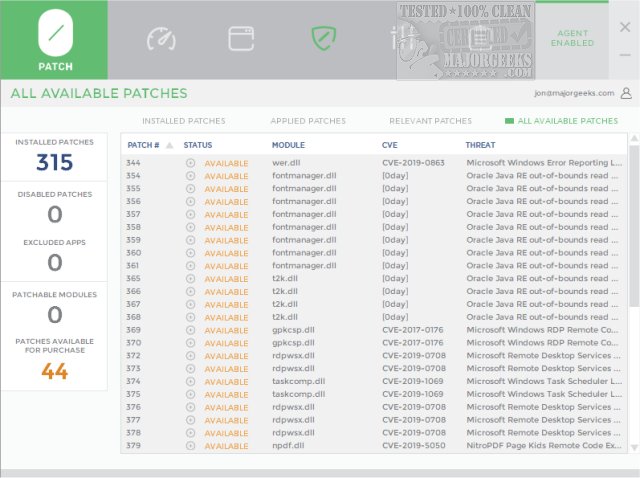Switch to Relevant Patches tab

pyautogui.click(x=430, y=121)
